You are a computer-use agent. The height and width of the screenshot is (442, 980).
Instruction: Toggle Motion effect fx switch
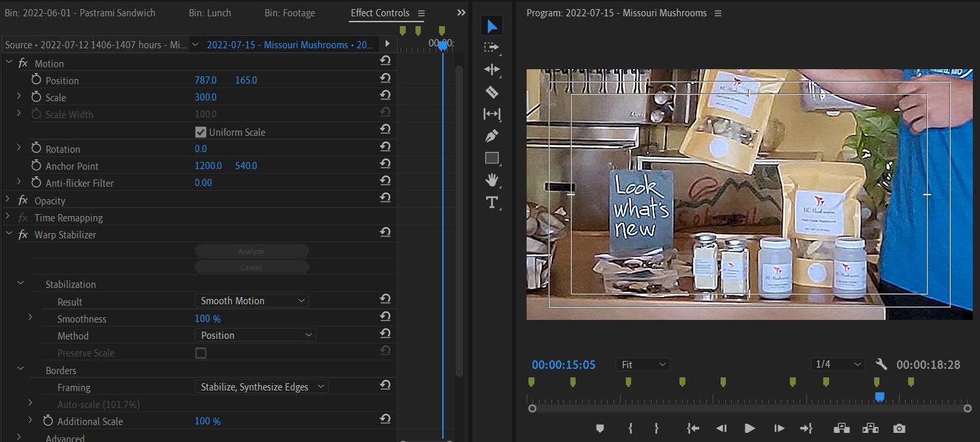pyautogui.click(x=23, y=63)
